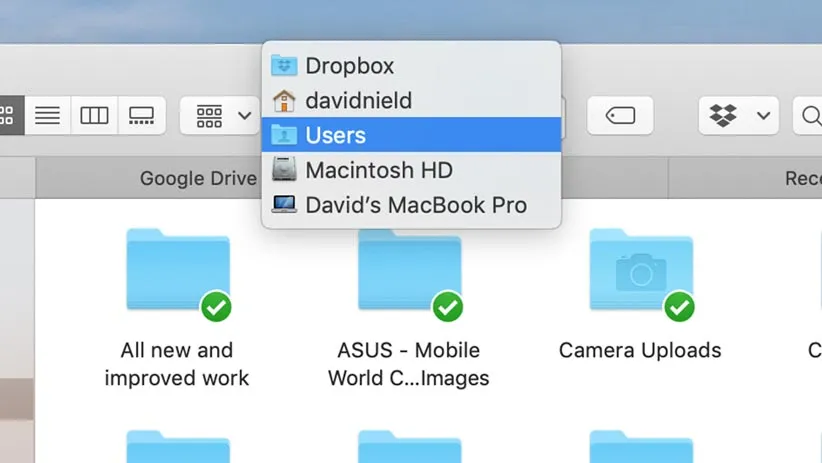Select icon view in Finder toolbar

click(8, 116)
